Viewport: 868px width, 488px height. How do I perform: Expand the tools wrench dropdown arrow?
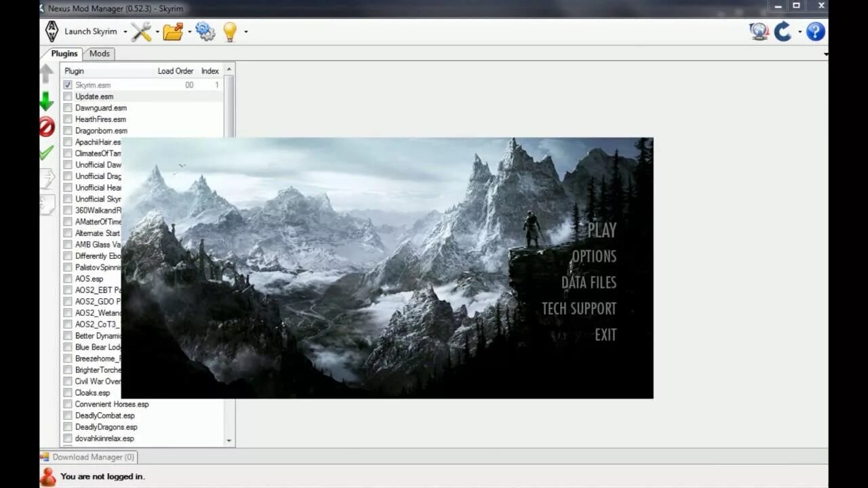coord(157,32)
